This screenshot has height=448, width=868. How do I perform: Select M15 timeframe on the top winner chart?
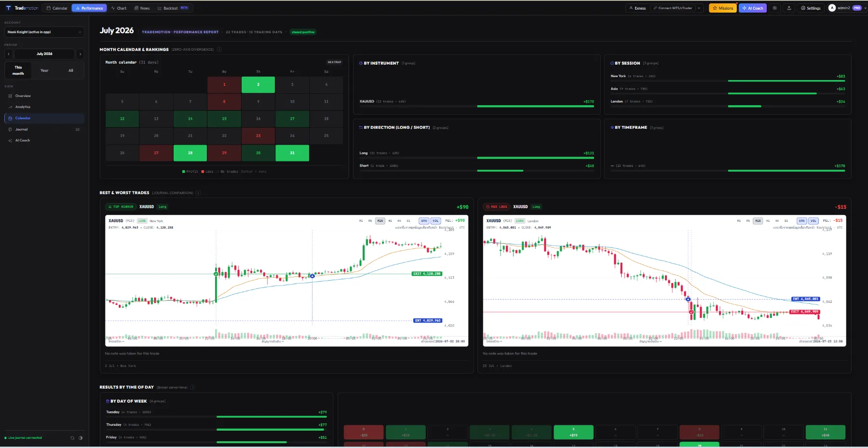(380, 221)
